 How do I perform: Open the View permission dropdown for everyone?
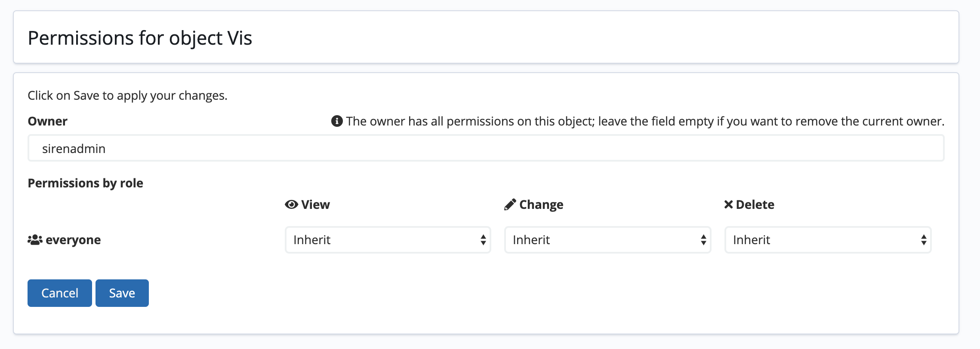pos(387,240)
